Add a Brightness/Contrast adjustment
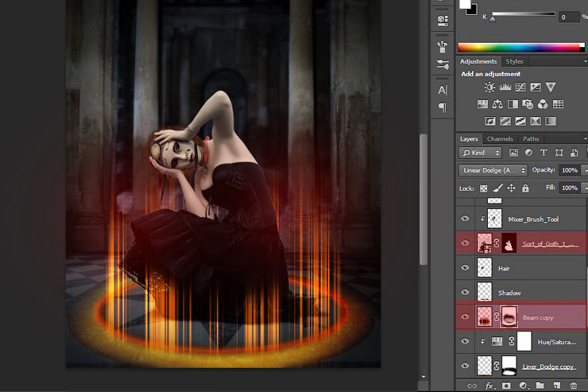The width and height of the screenshot is (588, 392). pyautogui.click(x=489, y=87)
